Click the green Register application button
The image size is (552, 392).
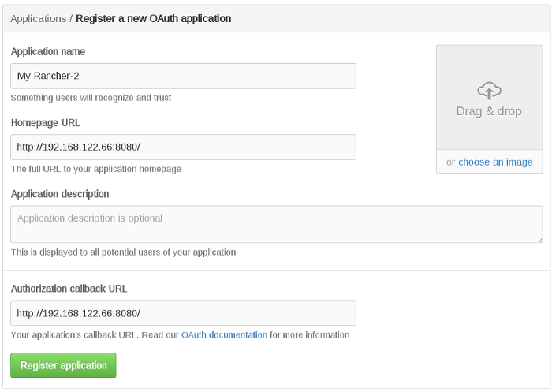pos(63,365)
